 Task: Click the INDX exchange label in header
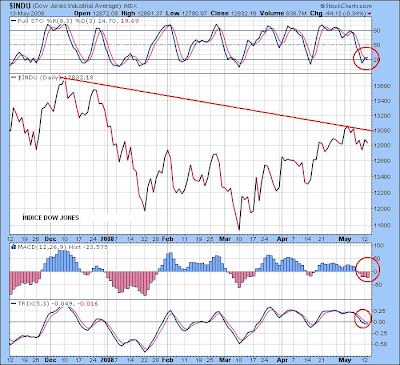pos(130,6)
